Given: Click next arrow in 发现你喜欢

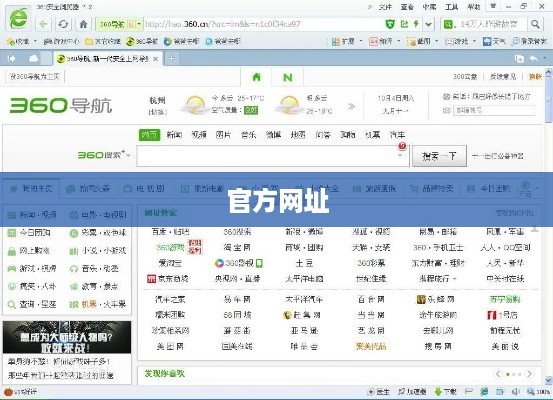Looking at the screenshot, I should point(530,374).
